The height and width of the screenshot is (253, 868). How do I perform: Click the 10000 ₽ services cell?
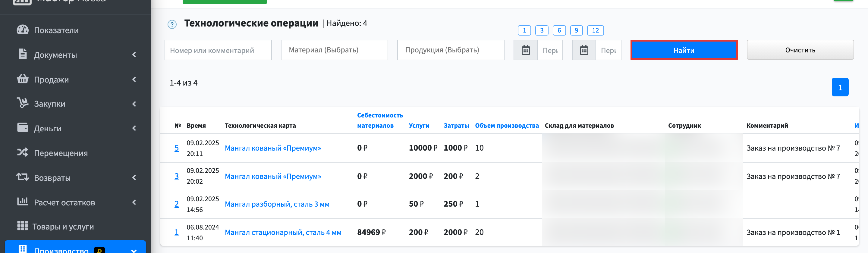pos(423,148)
